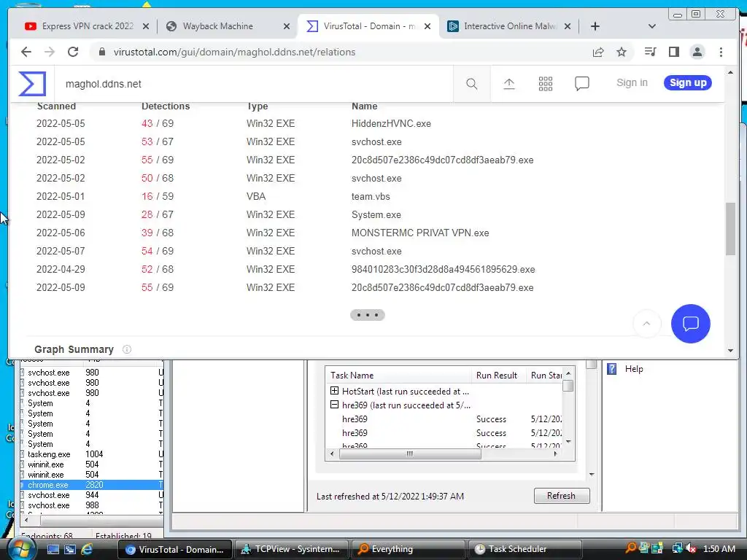747x560 pixels.
Task: Click the Refresh button in Task Scheduler
Action: click(562, 496)
